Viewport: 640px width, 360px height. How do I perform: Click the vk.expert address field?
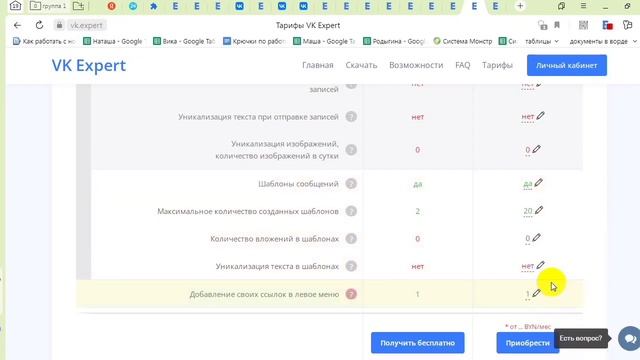point(86,25)
